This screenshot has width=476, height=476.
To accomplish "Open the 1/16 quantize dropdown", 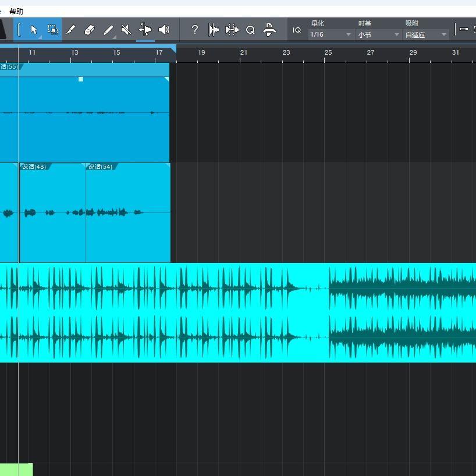I will point(331,34).
